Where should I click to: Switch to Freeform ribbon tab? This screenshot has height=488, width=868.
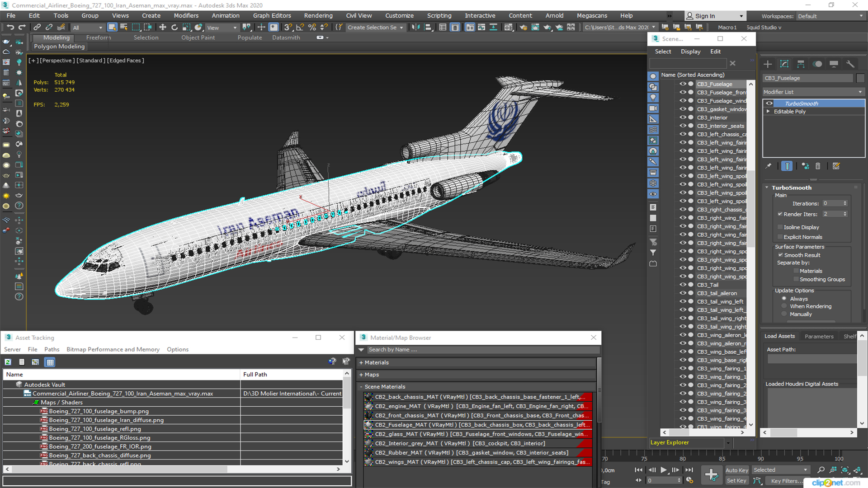click(99, 38)
